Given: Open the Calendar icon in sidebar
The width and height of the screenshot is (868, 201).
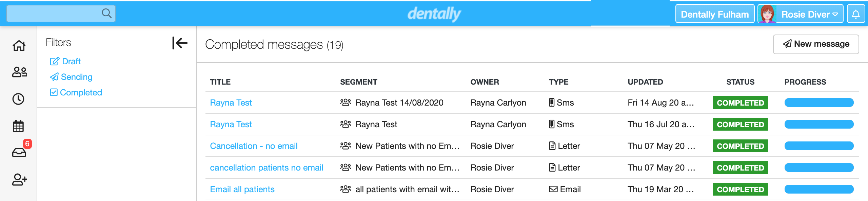Looking at the screenshot, I should point(18,126).
